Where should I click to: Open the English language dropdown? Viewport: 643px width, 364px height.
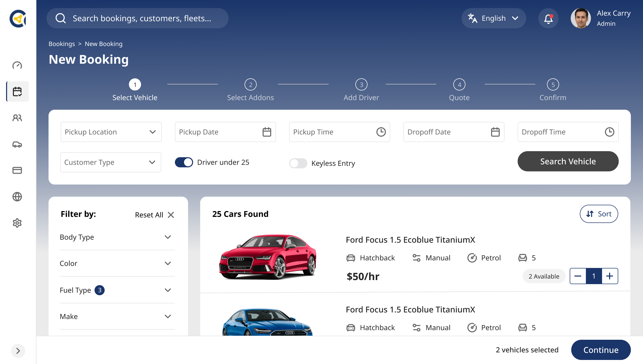pos(494,18)
